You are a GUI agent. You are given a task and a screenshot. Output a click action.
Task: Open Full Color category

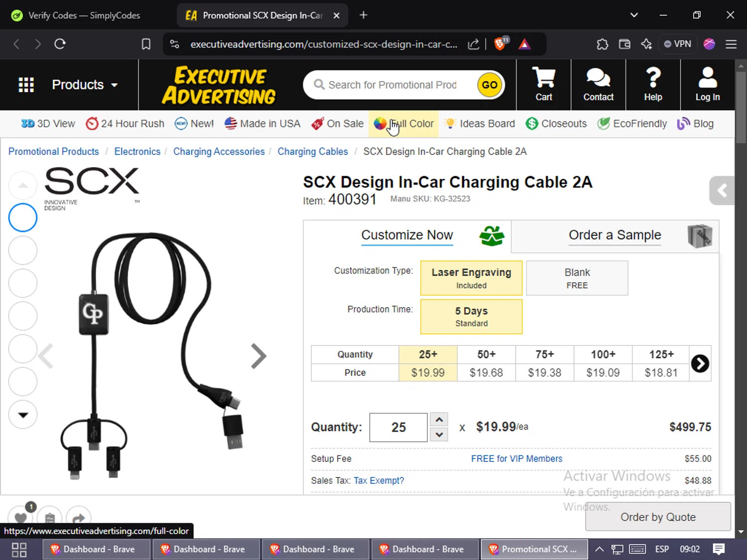[x=404, y=123]
